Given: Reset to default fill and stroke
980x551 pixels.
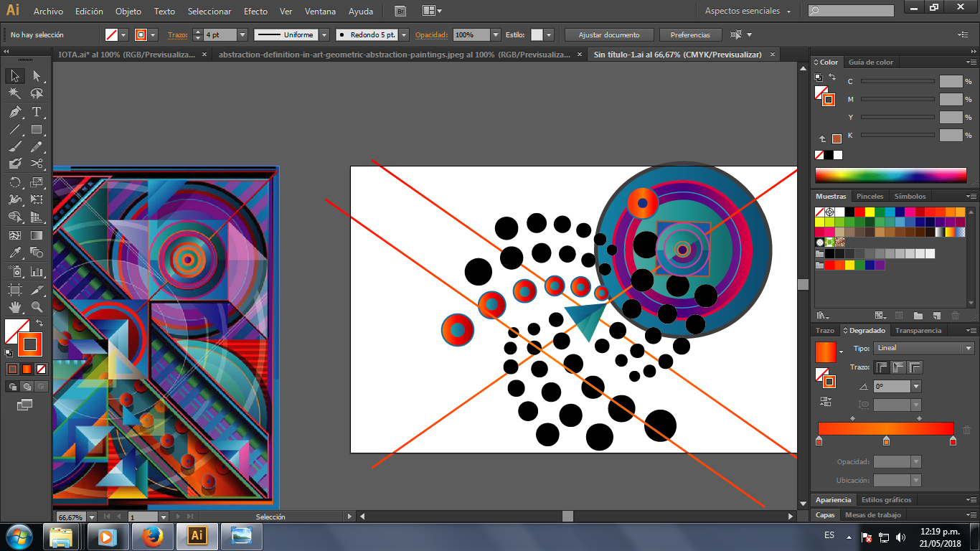Looking at the screenshot, I should pyautogui.click(x=8, y=352).
